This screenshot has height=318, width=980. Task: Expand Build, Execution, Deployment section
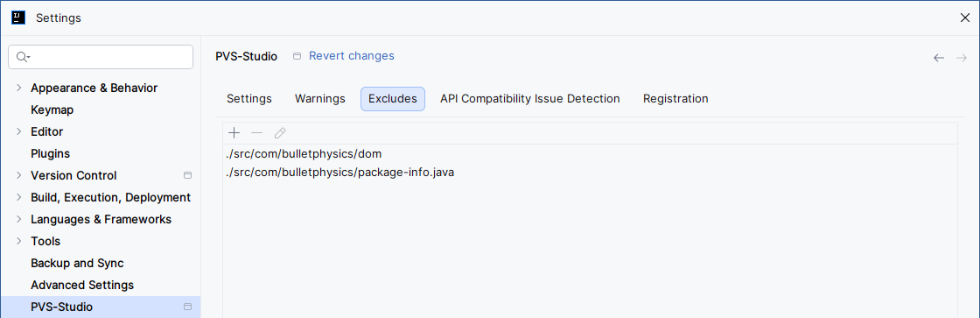(x=18, y=197)
